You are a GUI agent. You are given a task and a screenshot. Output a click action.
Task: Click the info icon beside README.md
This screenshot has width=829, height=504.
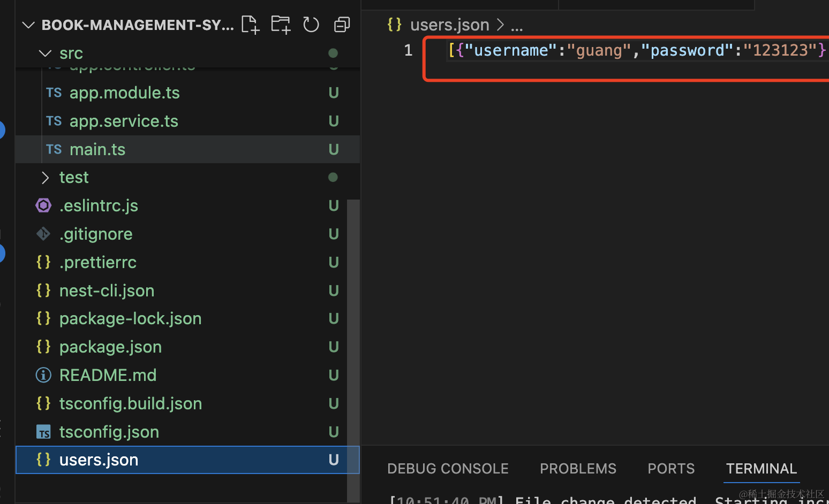(x=43, y=375)
